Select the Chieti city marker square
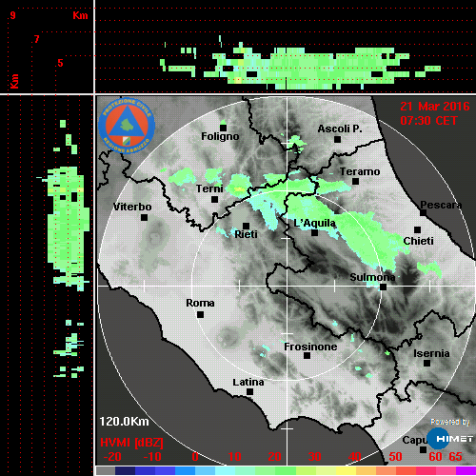The height and width of the screenshot is (476, 476). pyautogui.click(x=418, y=229)
